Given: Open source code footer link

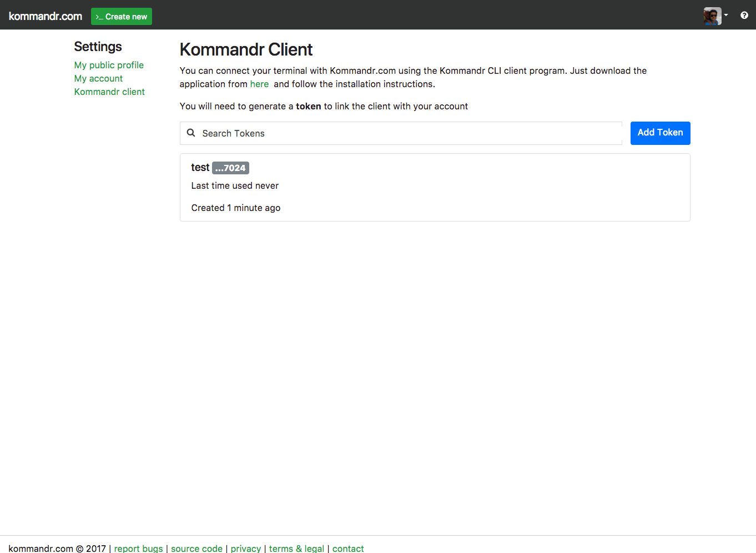Looking at the screenshot, I should 196,549.
